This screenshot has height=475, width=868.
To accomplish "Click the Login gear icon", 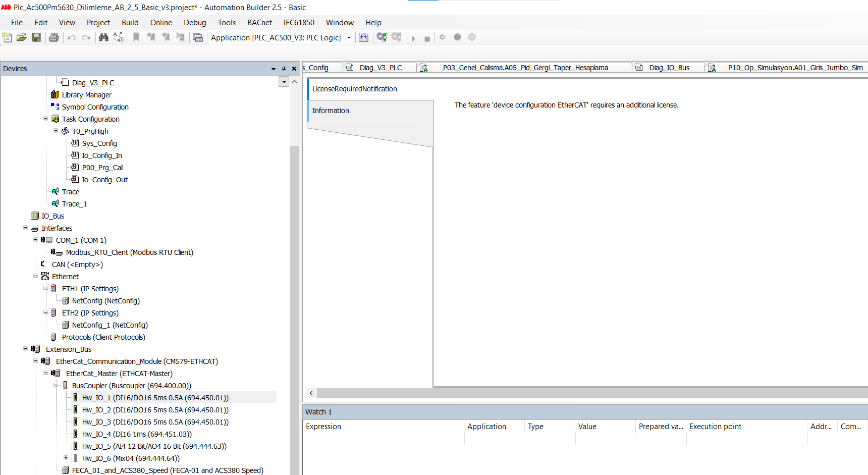I will (x=382, y=37).
